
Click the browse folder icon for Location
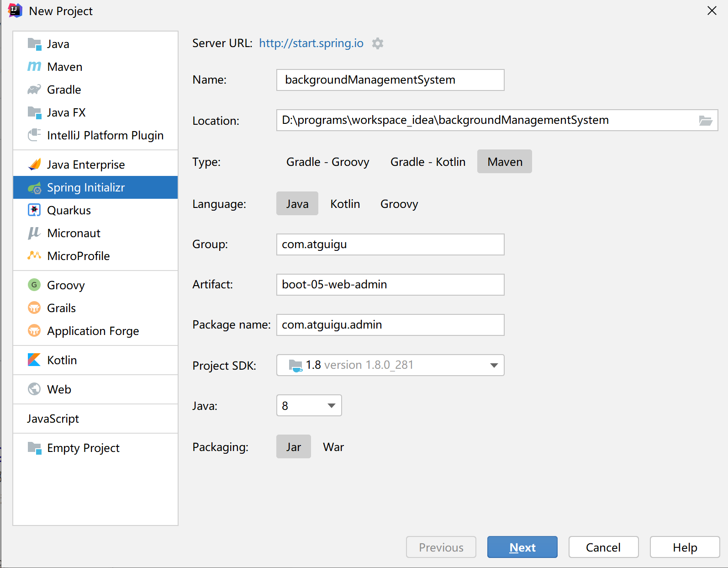pyautogui.click(x=705, y=121)
